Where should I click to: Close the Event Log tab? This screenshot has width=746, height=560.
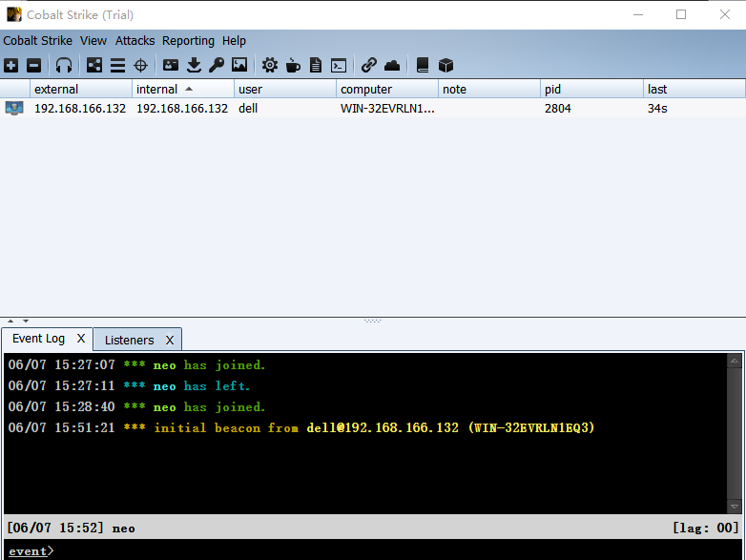coord(81,339)
